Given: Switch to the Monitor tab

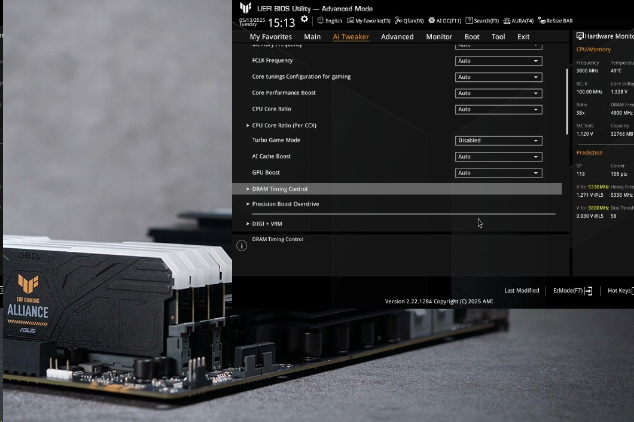Looking at the screenshot, I should tap(439, 37).
